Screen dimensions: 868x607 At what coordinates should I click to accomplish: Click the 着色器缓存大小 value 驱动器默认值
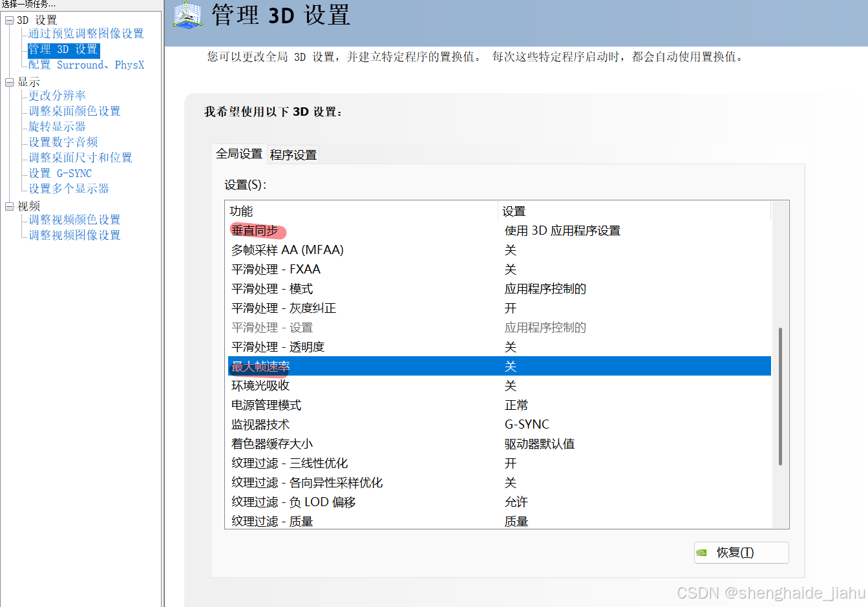[540, 444]
